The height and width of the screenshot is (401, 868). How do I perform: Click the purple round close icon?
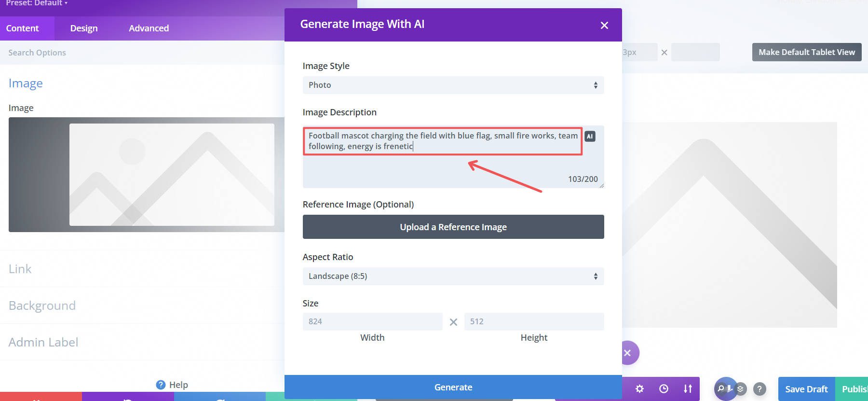(628, 353)
